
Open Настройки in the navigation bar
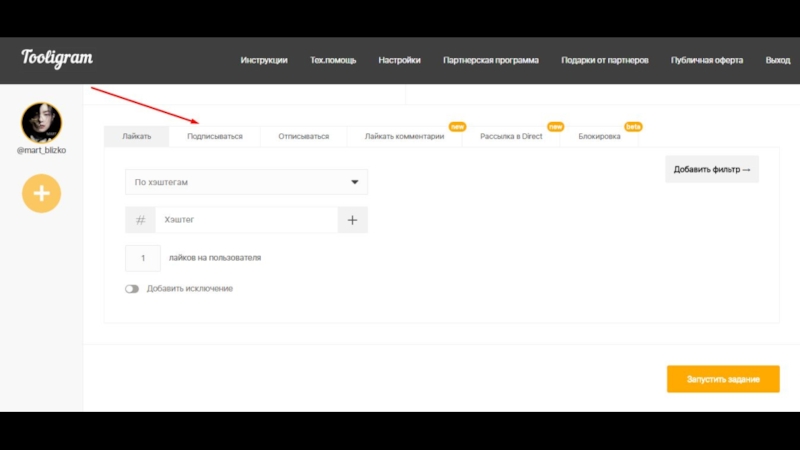(x=399, y=60)
